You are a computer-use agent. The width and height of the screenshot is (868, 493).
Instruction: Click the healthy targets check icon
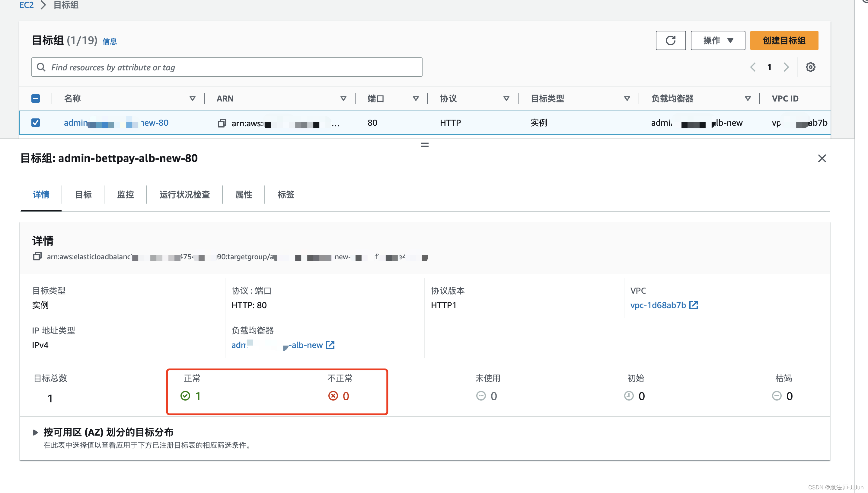pos(185,396)
